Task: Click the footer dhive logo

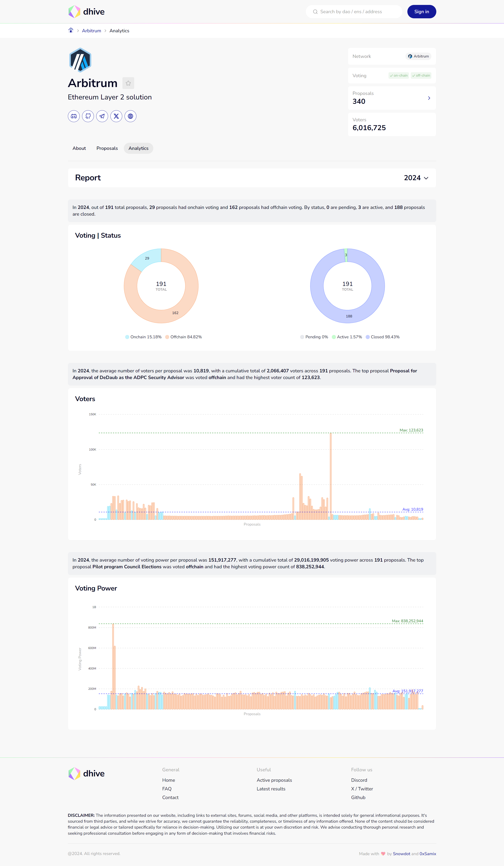Action: [86, 774]
